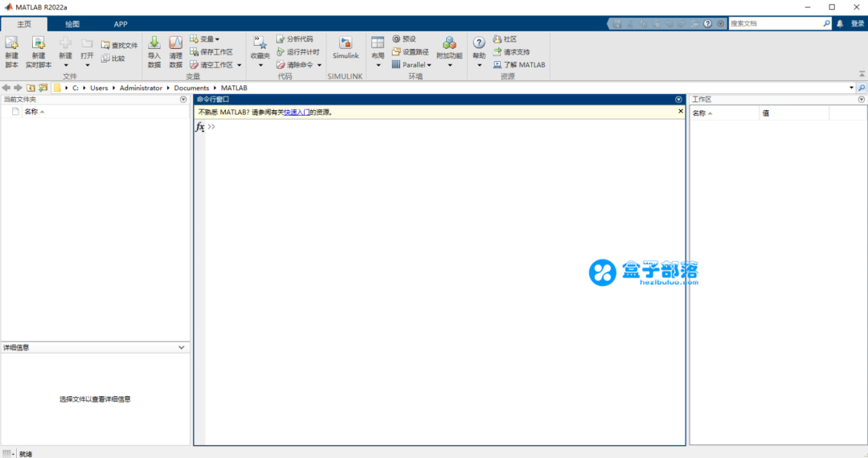Open 命令行窗口 panel actions menu
868x458 pixels.
(x=678, y=100)
